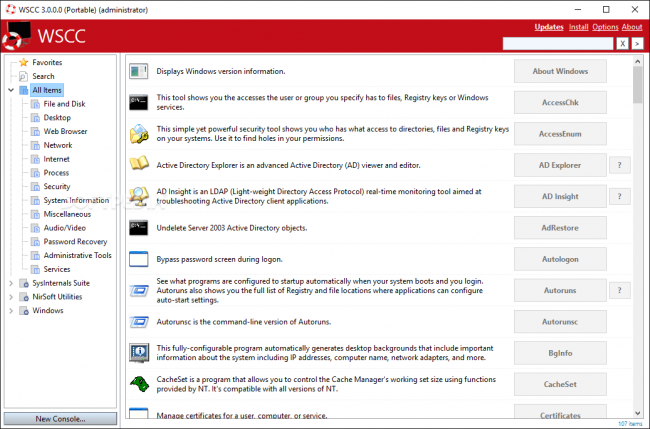Click the list scrollbar up arrow
The width and height of the screenshot is (650, 429).
point(638,61)
